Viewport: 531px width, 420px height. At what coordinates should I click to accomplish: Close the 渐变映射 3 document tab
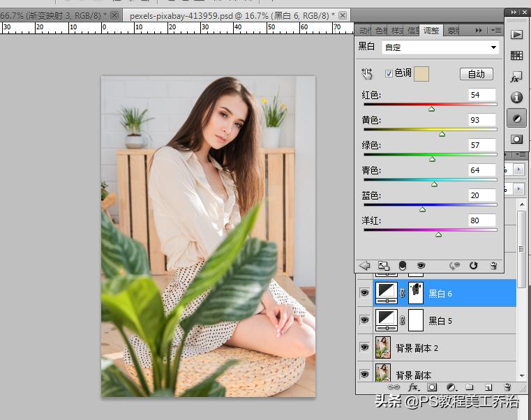pos(114,15)
